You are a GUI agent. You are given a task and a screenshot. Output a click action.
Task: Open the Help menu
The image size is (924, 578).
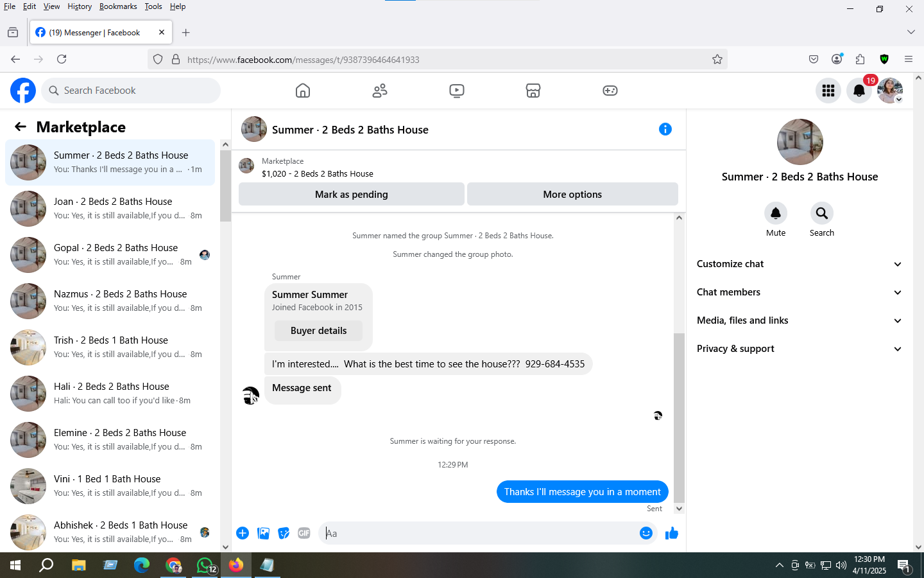(x=178, y=6)
